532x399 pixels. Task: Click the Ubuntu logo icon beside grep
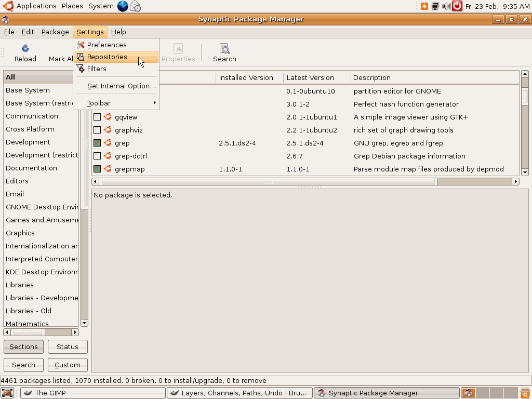tap(108, 143)
